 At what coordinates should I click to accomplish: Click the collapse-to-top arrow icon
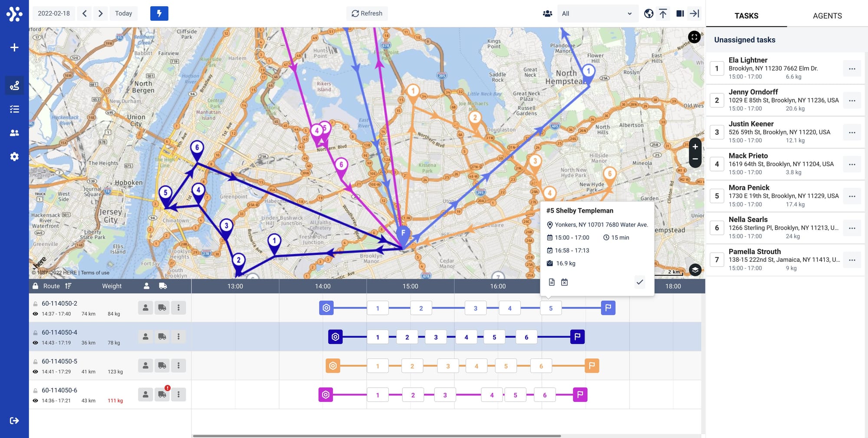(663, 13)
